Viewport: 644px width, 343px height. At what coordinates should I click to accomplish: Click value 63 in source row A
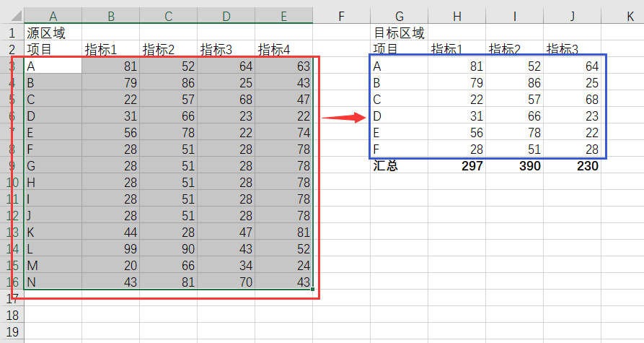point(284,66)
